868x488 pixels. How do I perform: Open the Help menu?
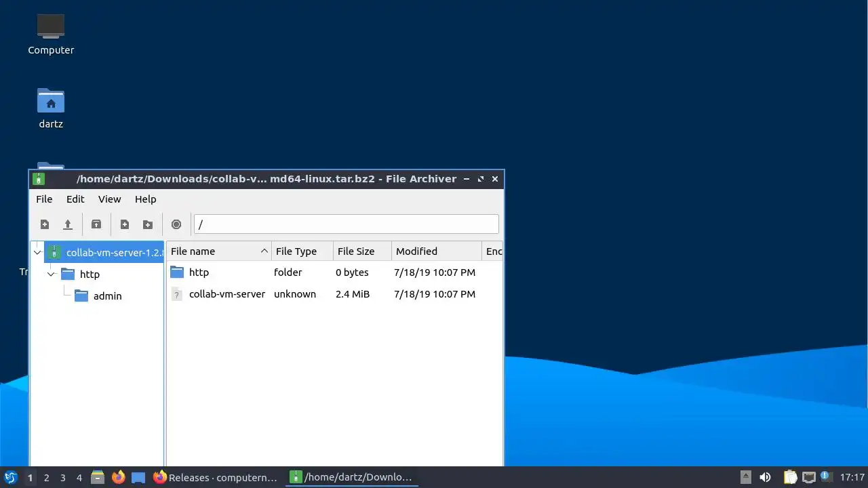pos(146,199)
